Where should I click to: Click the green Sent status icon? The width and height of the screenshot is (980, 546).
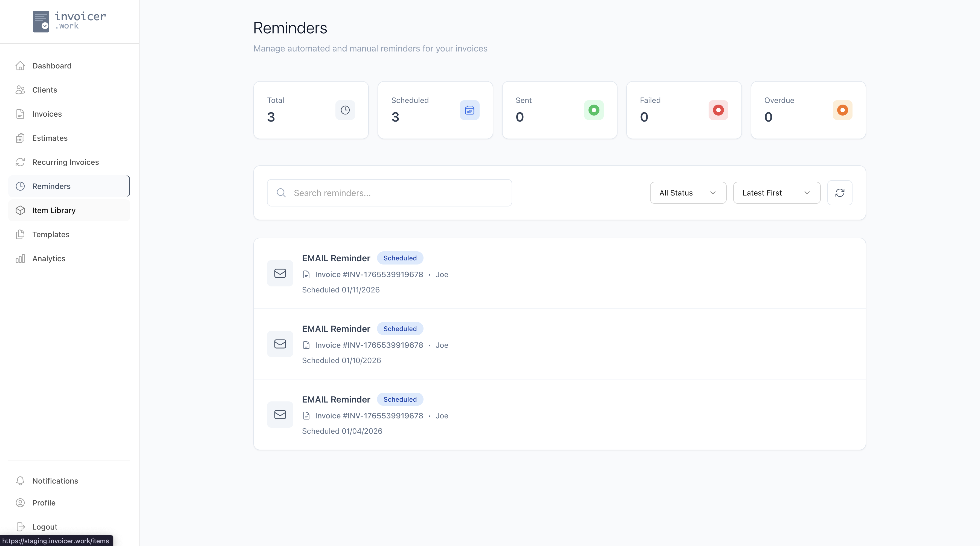coord(593,110)
